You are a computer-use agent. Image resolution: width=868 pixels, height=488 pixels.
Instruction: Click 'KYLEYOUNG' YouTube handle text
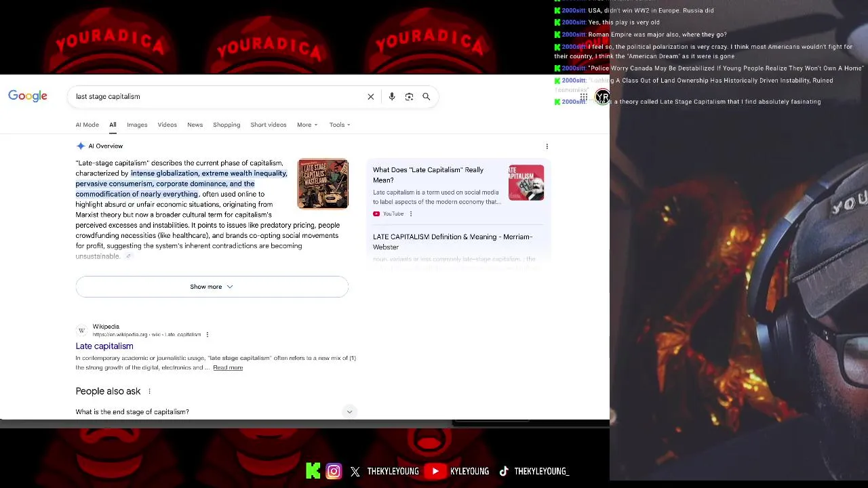(x=469, y=472)
